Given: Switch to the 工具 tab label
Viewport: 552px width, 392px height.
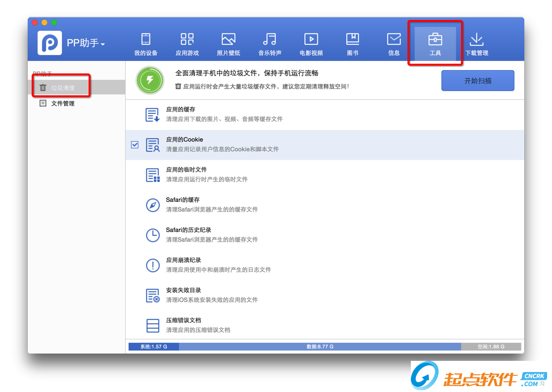Looking at the screenshot, I should click(435, 53).
